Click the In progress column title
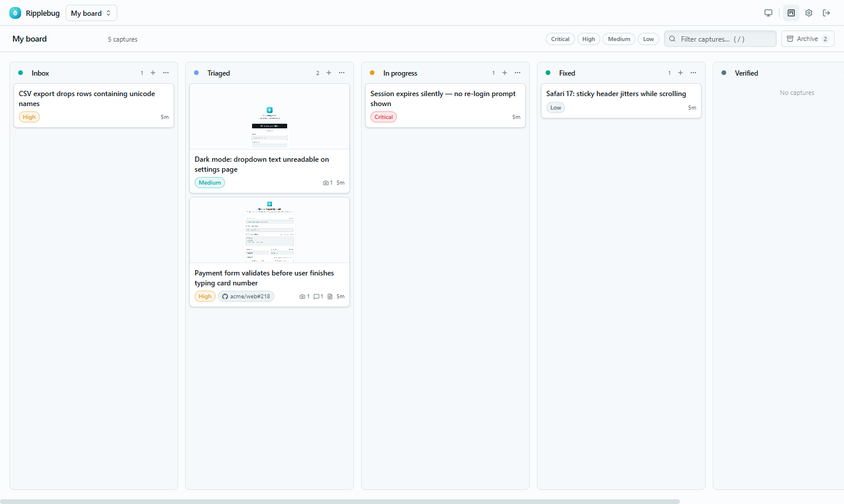Screen dimensions: 844x504 click(400, 73)
